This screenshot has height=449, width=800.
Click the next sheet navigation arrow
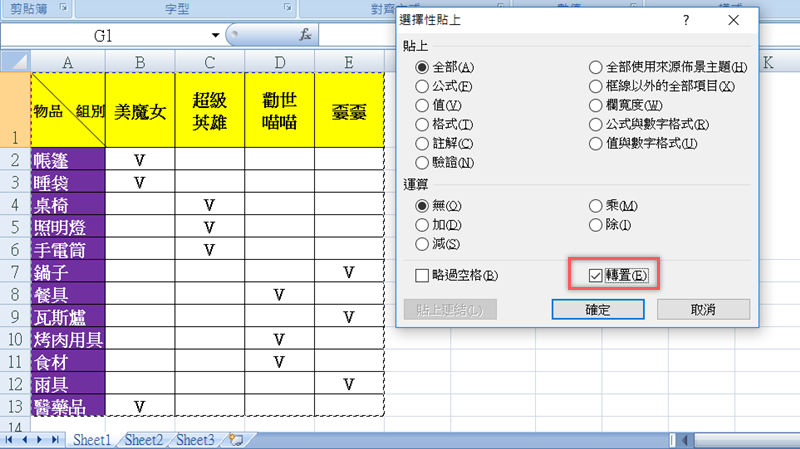(39, 440)
